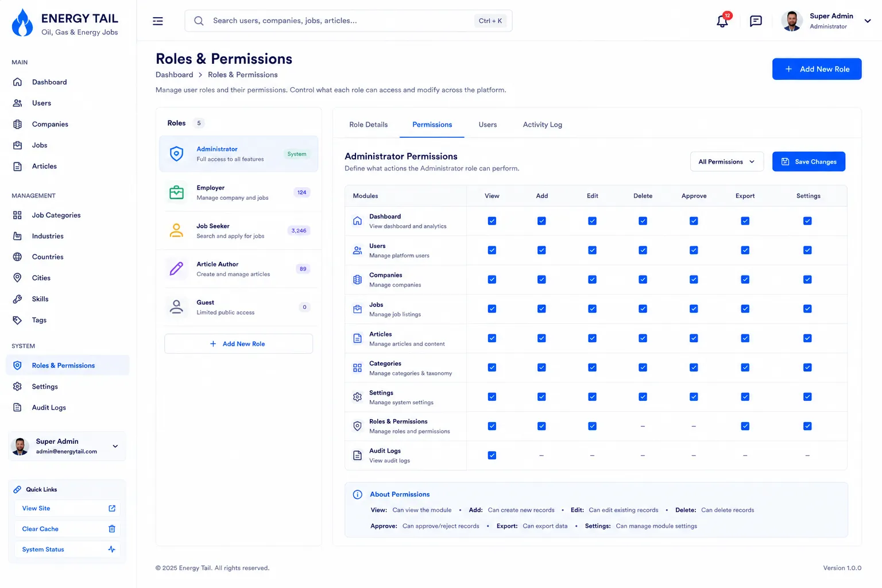Click the Ctrl + K shortcut hint
Image resolution: width=882 pixels, height=588 pixels.
490,21
